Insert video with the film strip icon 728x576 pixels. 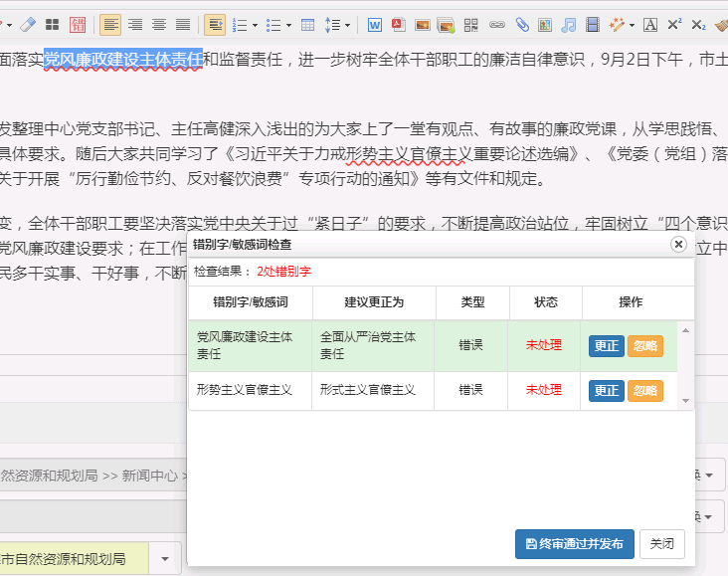[593, 24]
